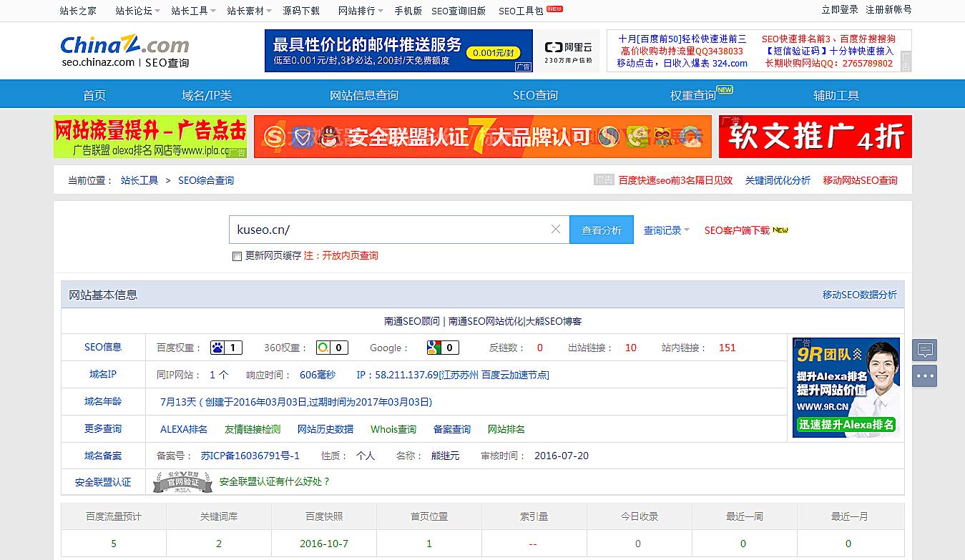The image size is (965, 560).
Task: Click the 查看分析 button
Action: coord(601,229)
